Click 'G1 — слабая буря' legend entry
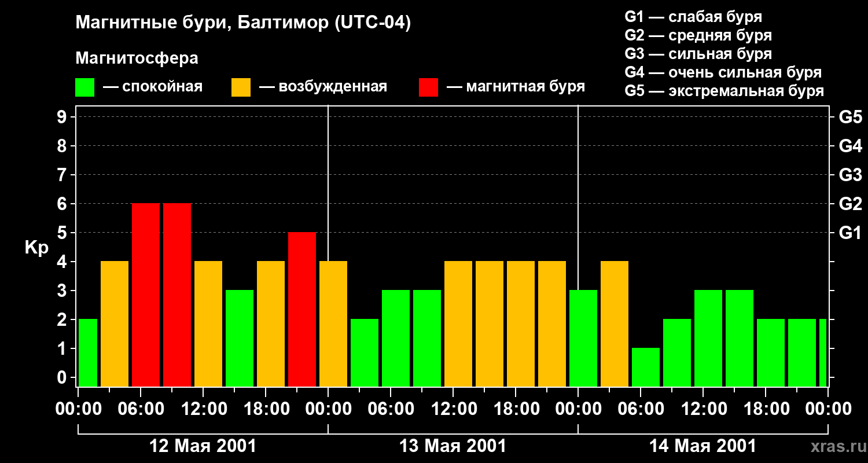This screenshot has height=463, width=868. pyautogui.click(x=693, y=17)
